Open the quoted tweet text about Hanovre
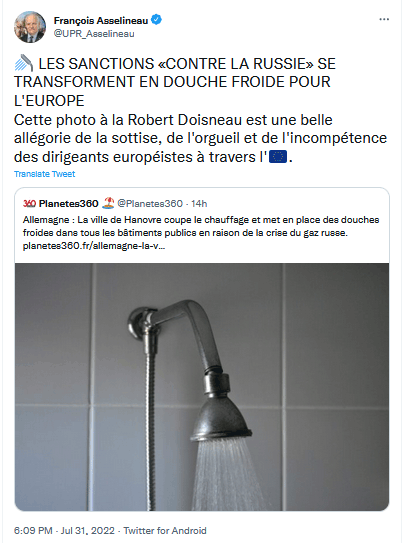This screenshot has height=543, width=402. pyautogui.click(x=201, y=226)
